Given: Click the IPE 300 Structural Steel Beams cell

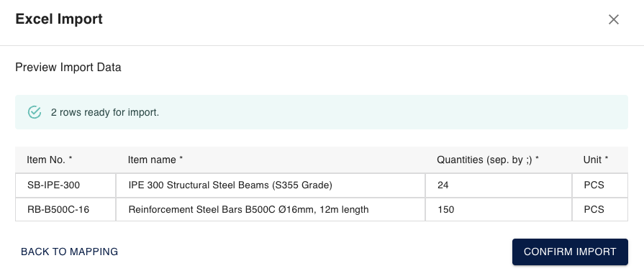Looking at the screenshot, I should tap(271, 185).
